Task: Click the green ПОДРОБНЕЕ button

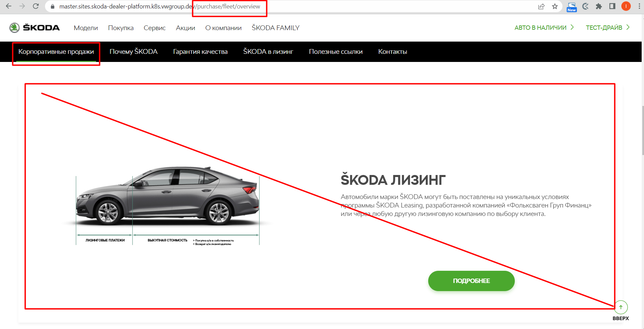Action: coord(471,281)
